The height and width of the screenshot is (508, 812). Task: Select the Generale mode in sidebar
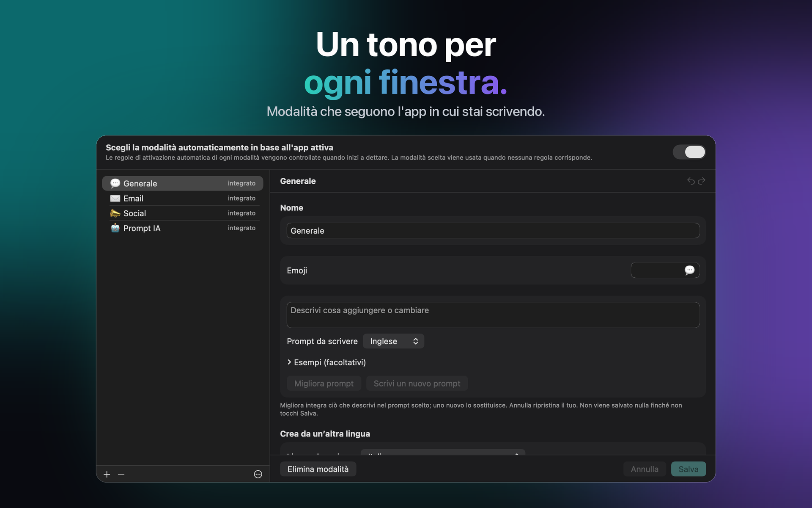pos(183,183)
